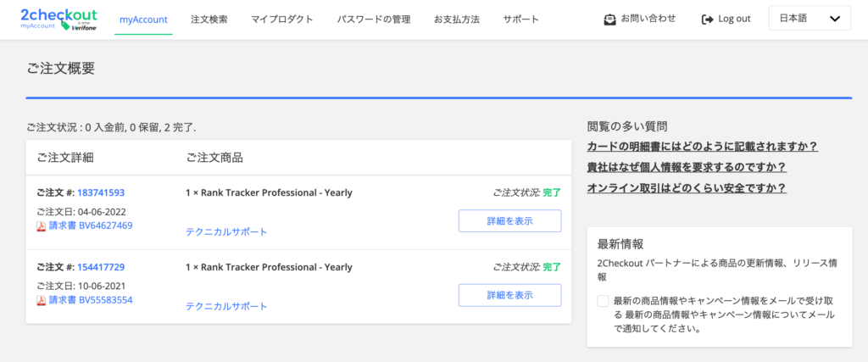Open FAQ オンライン取引はどのくらい安全ですか？
This screenshot has height=362, width=868.
(687, 188)
